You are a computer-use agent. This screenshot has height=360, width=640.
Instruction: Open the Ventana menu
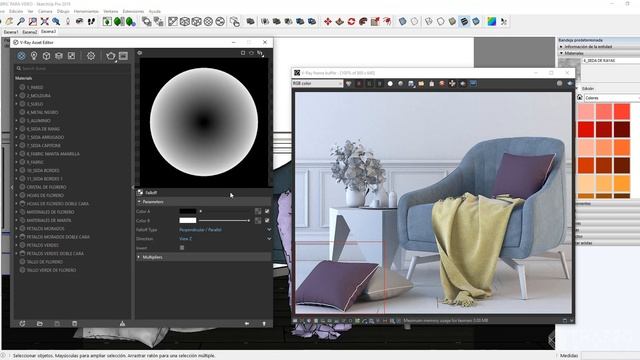pyautogui.click(x=111, y=11)
